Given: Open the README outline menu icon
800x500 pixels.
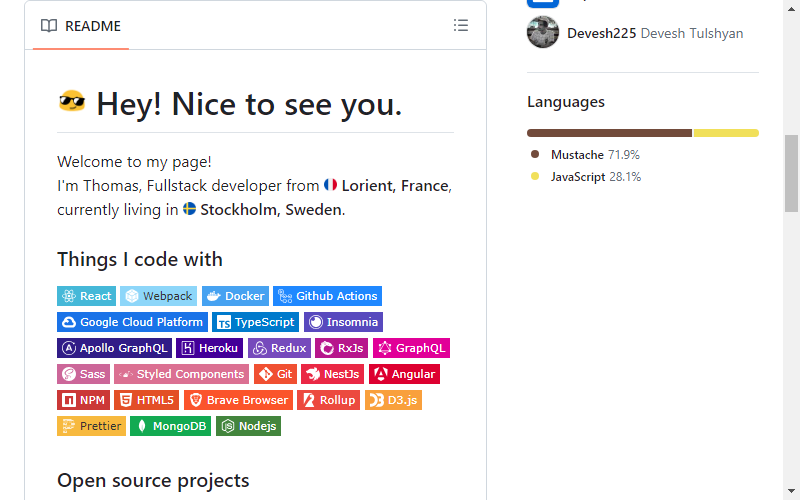Looking at the screenshot, I should pos(461,26).
